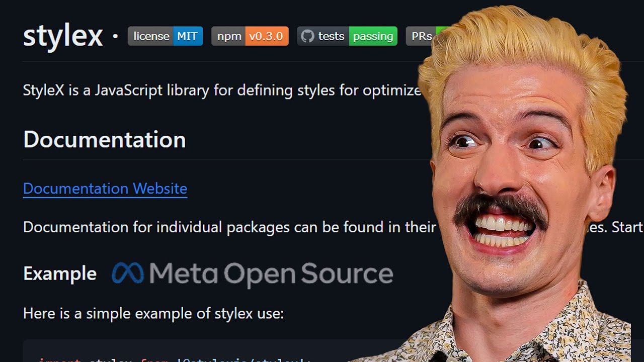
Task: Click the license MIT badge
Action: pyautogui.click(x=165, y=36)
